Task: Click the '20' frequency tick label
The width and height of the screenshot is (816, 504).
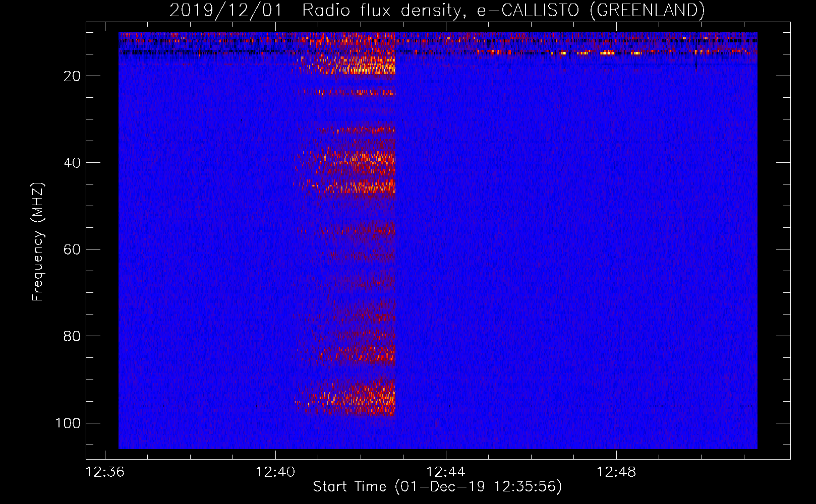Action: (x=72, y=76)
